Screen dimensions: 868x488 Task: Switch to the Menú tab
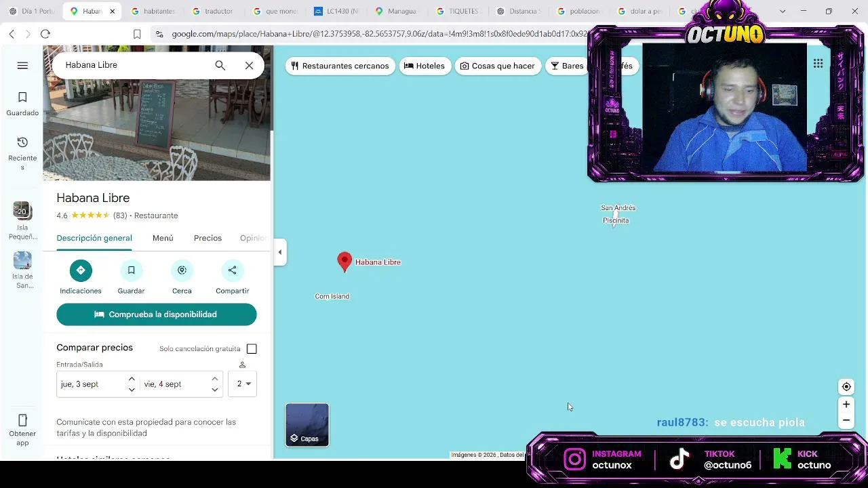(163, 238)
